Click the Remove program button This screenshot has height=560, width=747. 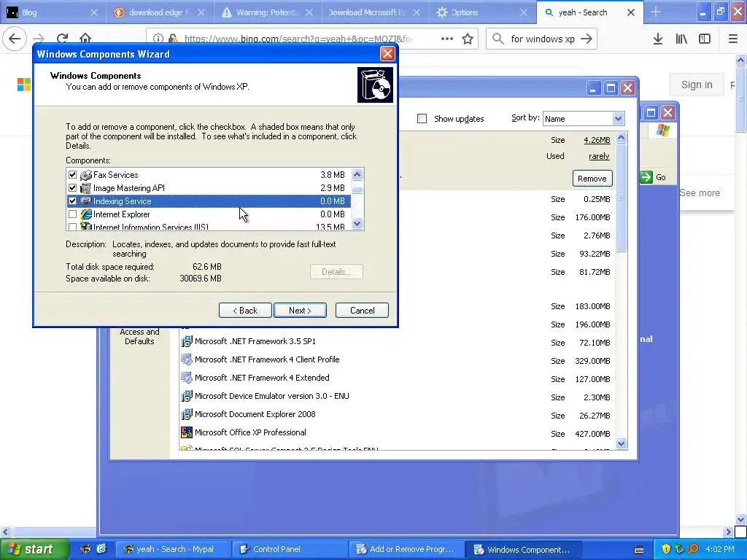(x=592, y=179)
